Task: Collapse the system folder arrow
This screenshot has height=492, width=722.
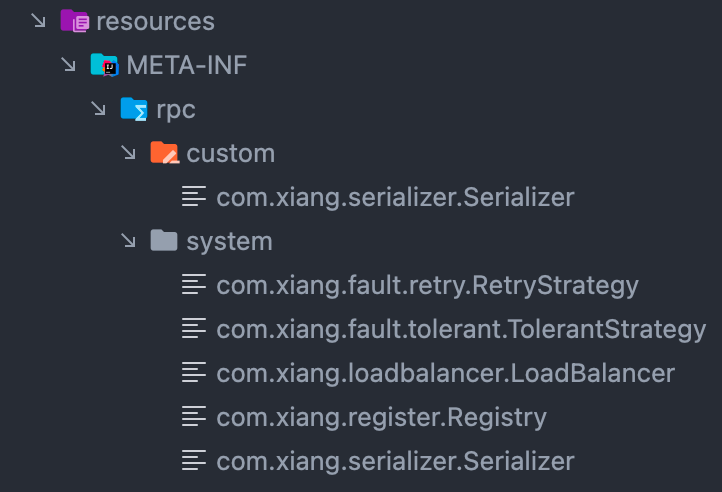Action: pyautogui.click(x=128, y=241)
